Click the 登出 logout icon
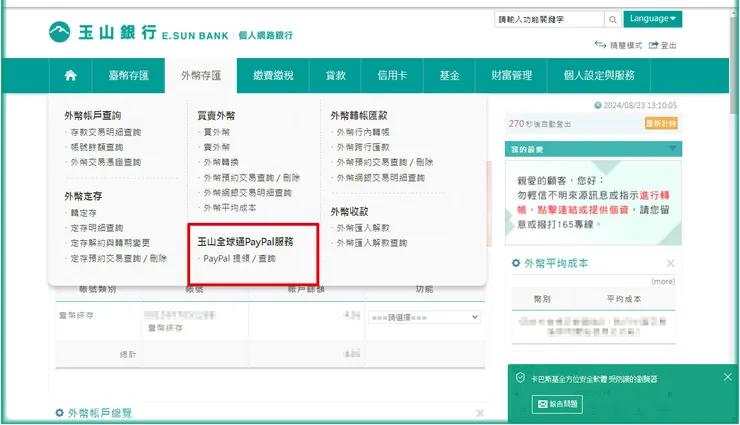 point(653,45)
